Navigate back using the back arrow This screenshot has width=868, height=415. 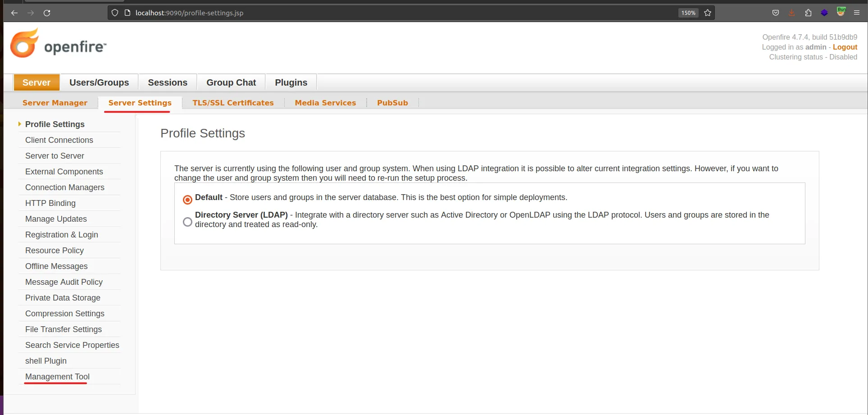click(x=14, y=13)
